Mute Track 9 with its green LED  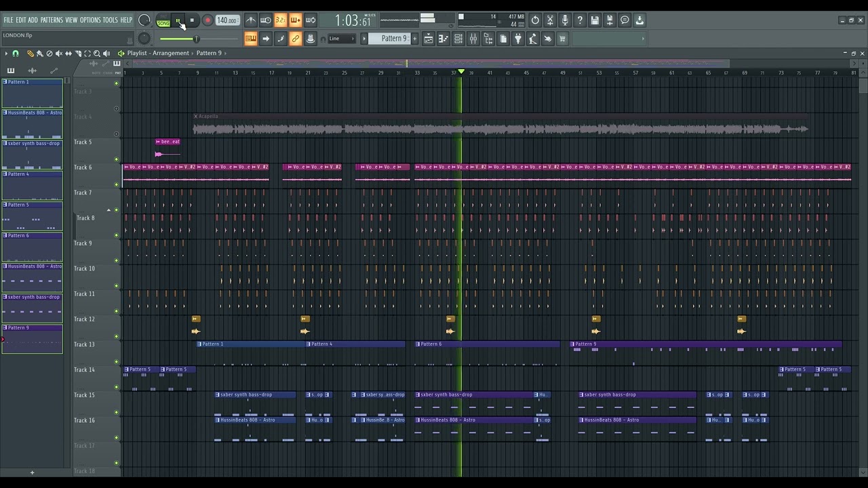(x=116, y=260)
